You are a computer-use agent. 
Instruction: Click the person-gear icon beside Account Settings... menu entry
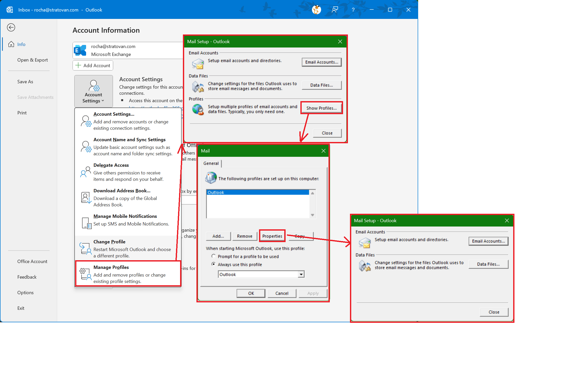pyautogui.click(x=86, y=121)
